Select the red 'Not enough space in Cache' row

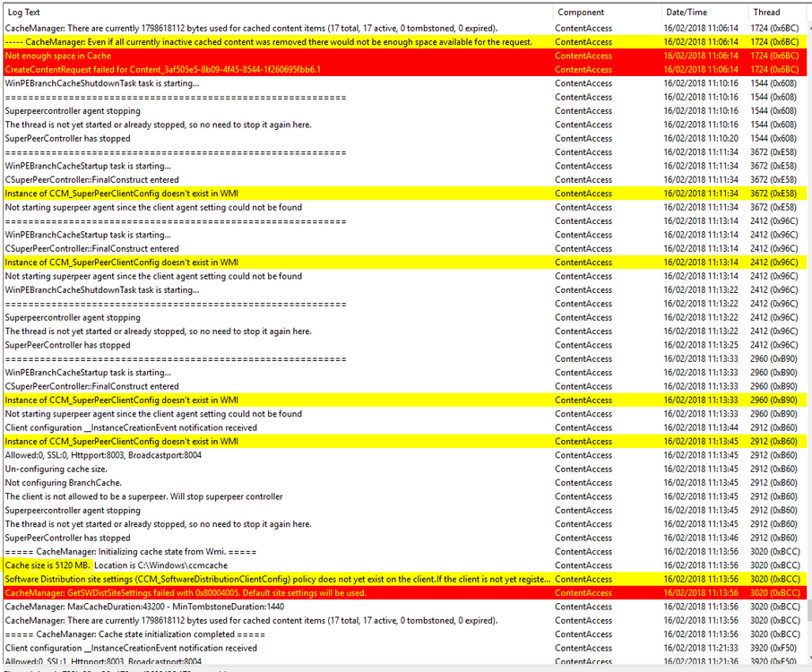(405, 56)
